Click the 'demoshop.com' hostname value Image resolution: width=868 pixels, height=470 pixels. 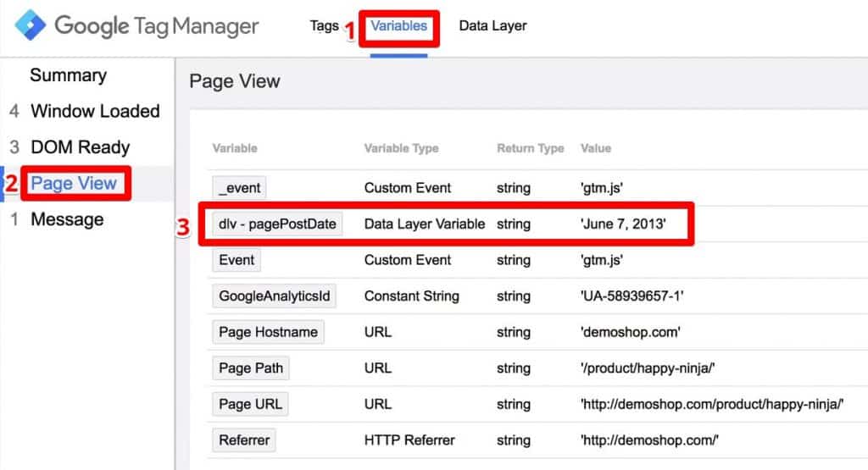pos(630,332)
